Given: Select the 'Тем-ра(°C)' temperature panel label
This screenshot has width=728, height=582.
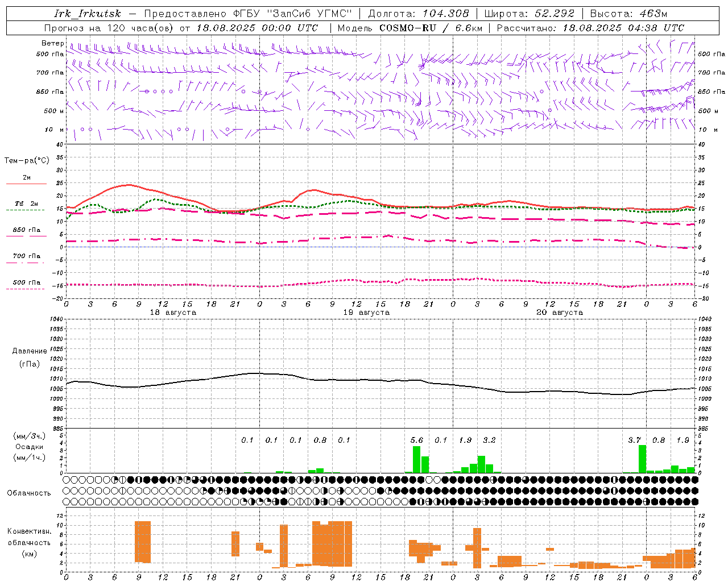Looking at the screenshot, I should 27,160.
